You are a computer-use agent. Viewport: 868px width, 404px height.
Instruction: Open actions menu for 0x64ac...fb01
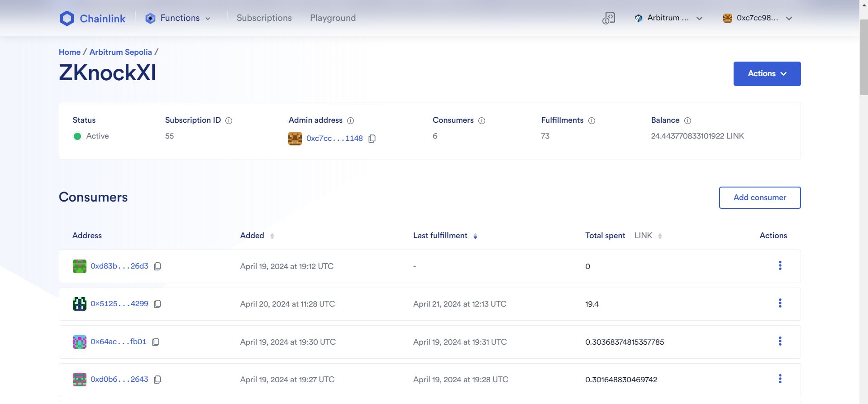pyautogui.click(x=780, y=341)
